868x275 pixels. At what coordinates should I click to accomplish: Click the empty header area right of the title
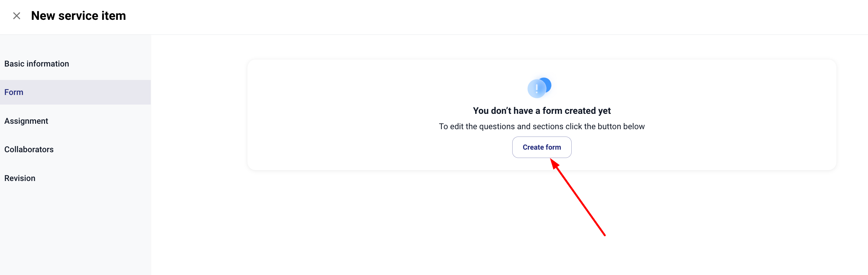click(x=472, y=16)
